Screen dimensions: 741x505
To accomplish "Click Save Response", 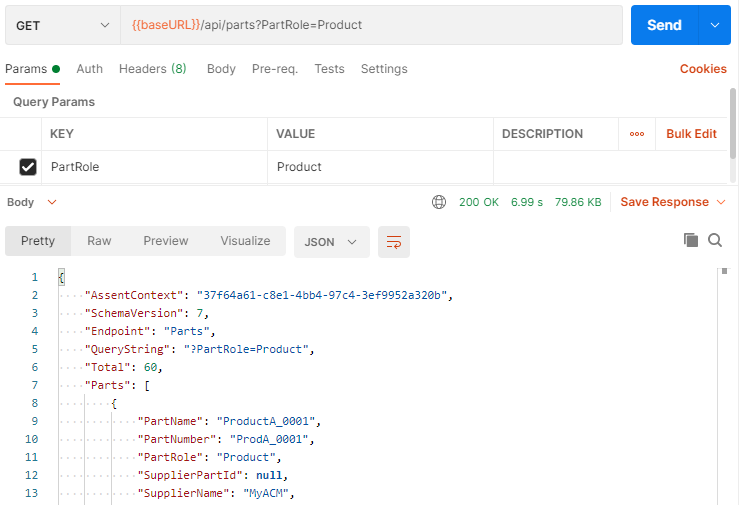I will (x=664, y=202).
